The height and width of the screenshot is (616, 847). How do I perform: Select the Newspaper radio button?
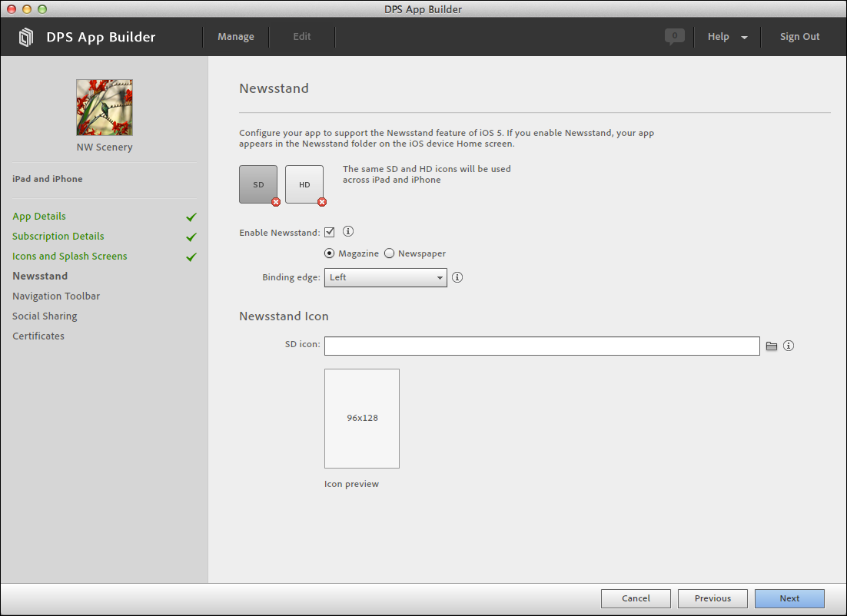click(x=389, y=253)
